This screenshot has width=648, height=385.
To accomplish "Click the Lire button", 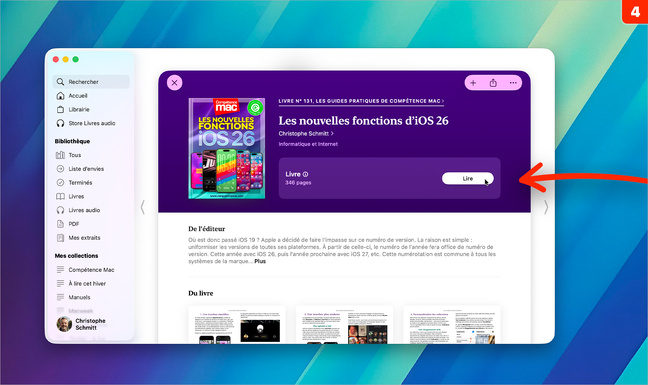I will (x=467, y=178).
